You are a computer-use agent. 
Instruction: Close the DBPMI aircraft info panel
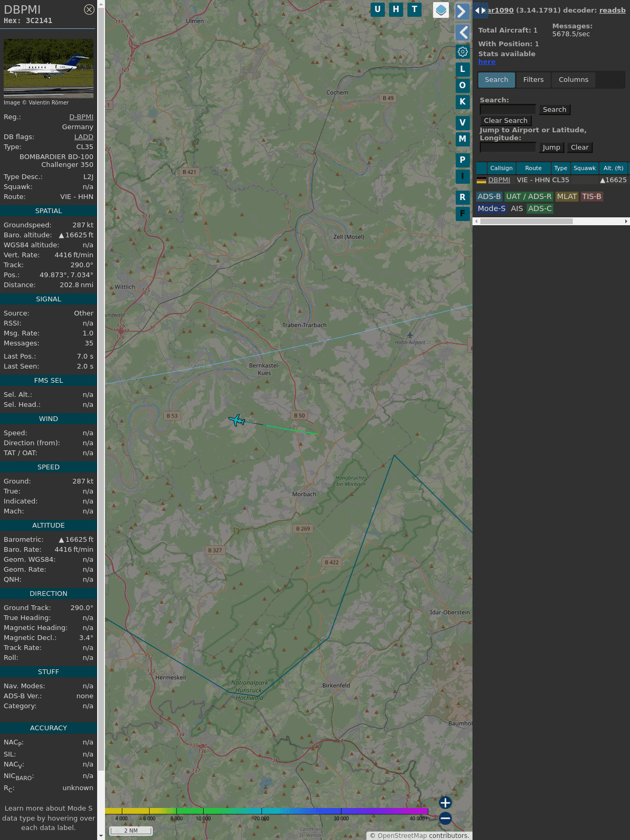(x=89, y=9)
